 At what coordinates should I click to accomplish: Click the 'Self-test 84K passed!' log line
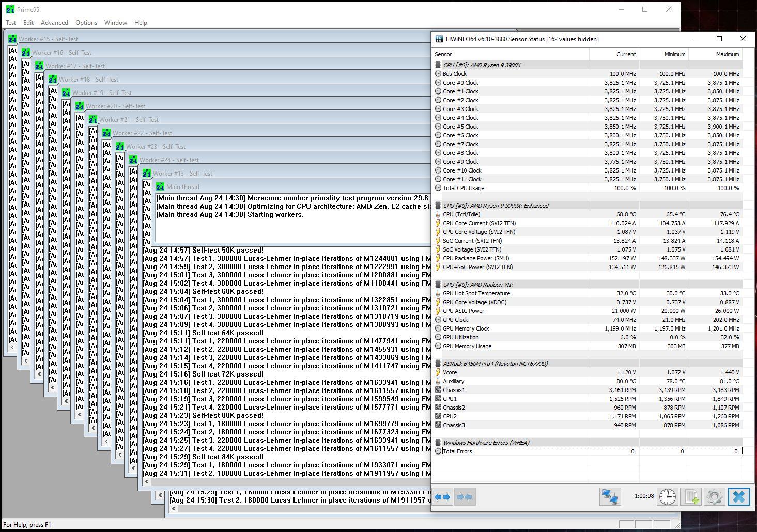tap(203, 457)
